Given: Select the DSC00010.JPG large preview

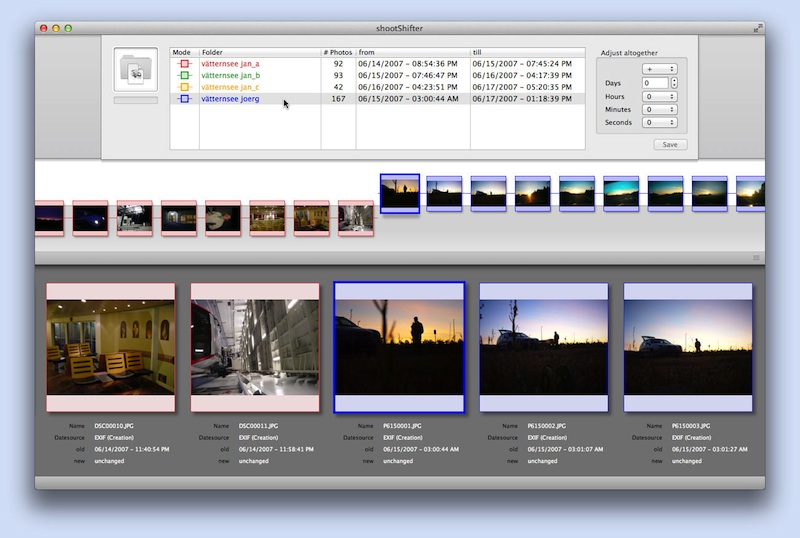Looking at the screenshot, I should click(x=110, y=347).
